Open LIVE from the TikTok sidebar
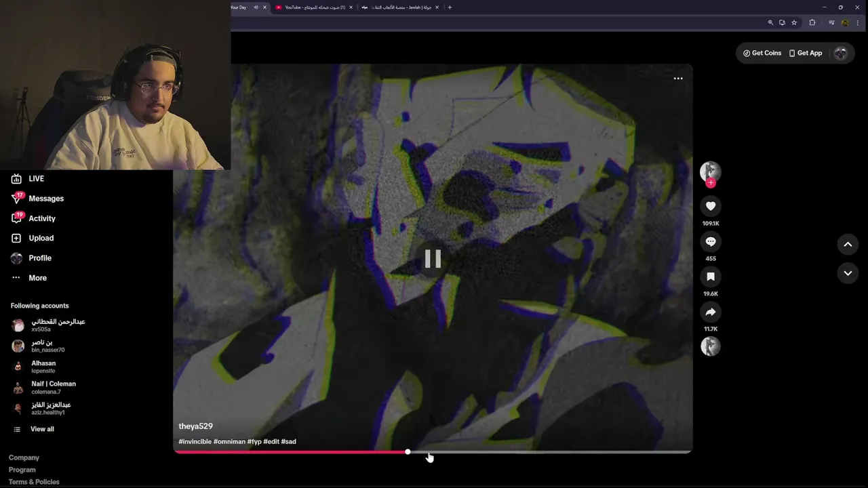This screenshot has width=868, height=488. tap(27, 179)
